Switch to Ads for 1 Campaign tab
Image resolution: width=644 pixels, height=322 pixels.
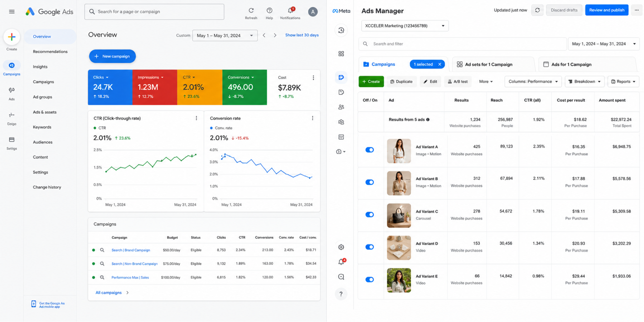(587, 65)
